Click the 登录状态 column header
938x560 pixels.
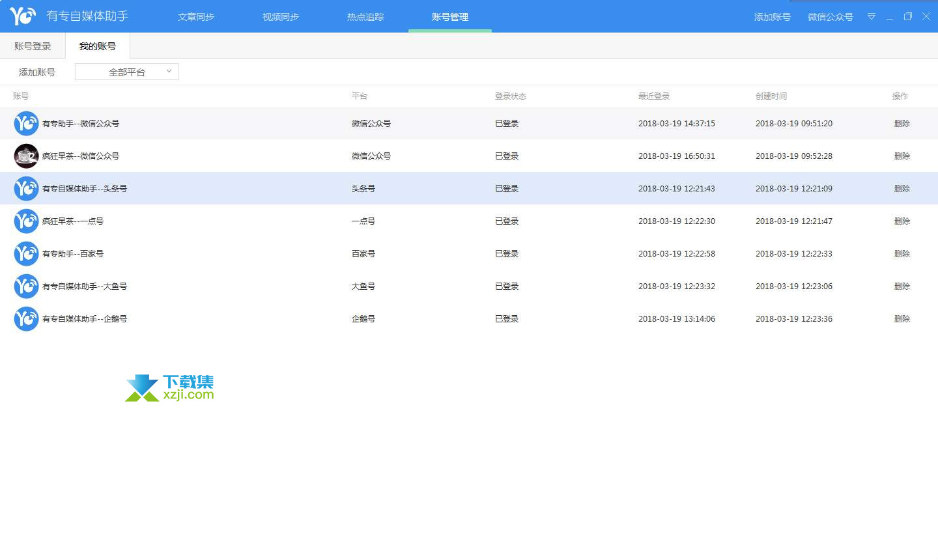tap(511, 96)
